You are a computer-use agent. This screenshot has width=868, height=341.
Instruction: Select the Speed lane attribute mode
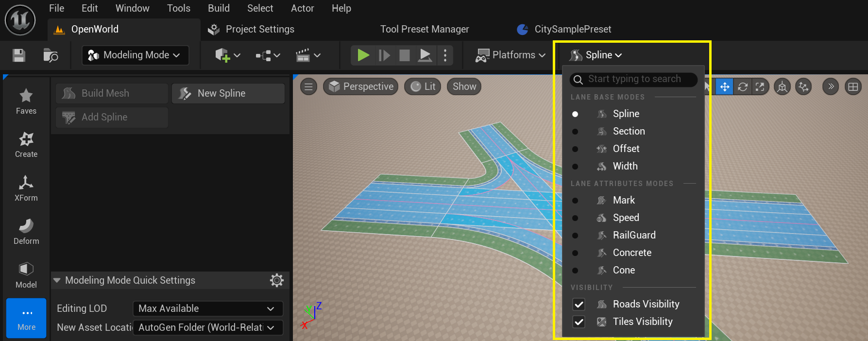coord(634,218)
